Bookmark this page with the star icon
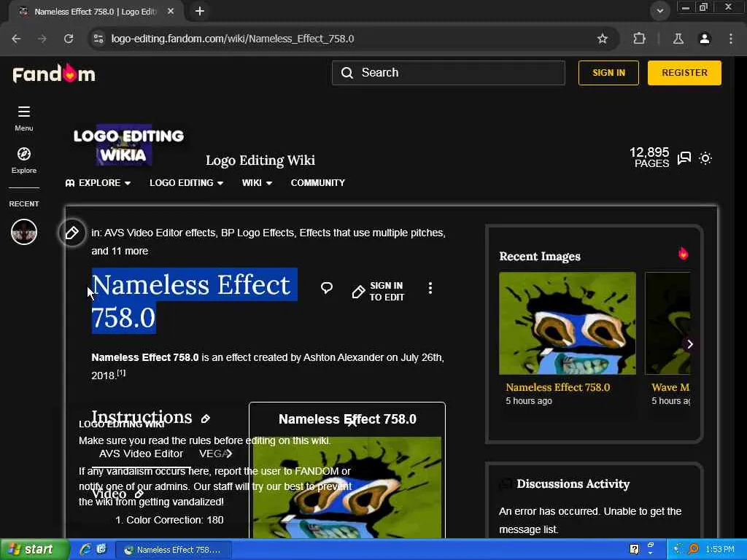Viewport: 747px width, 560px height. click(x=602, y=39)
